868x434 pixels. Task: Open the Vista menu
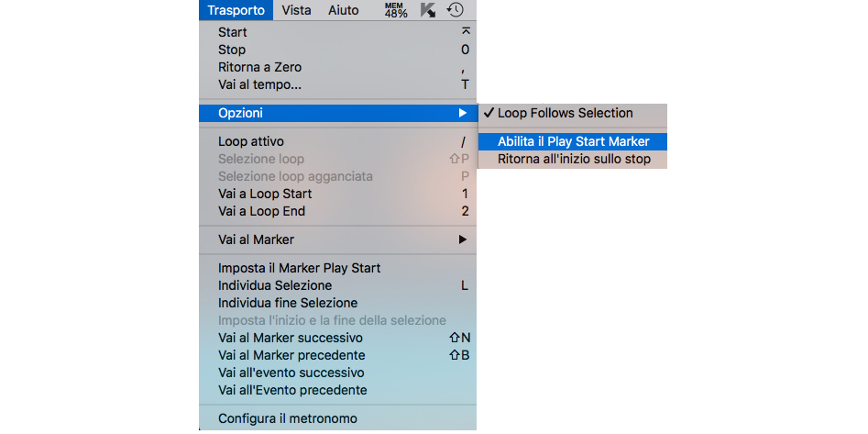point(296,10)
